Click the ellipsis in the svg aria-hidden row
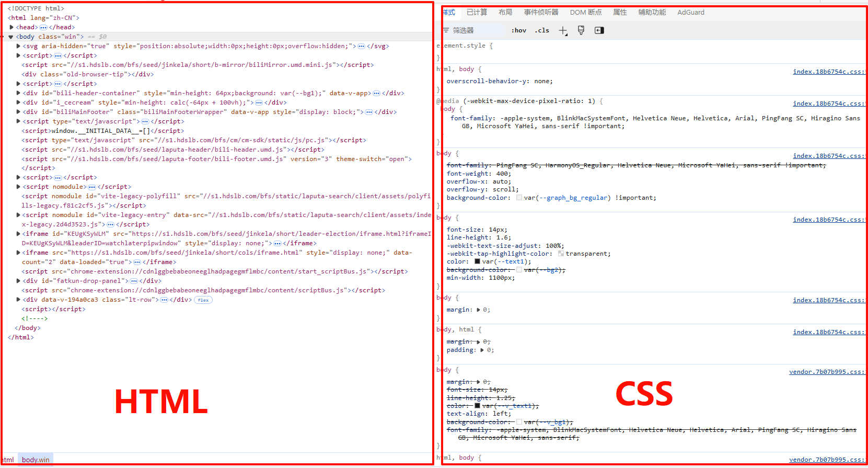The image size is (868, 468). (361, 46)
